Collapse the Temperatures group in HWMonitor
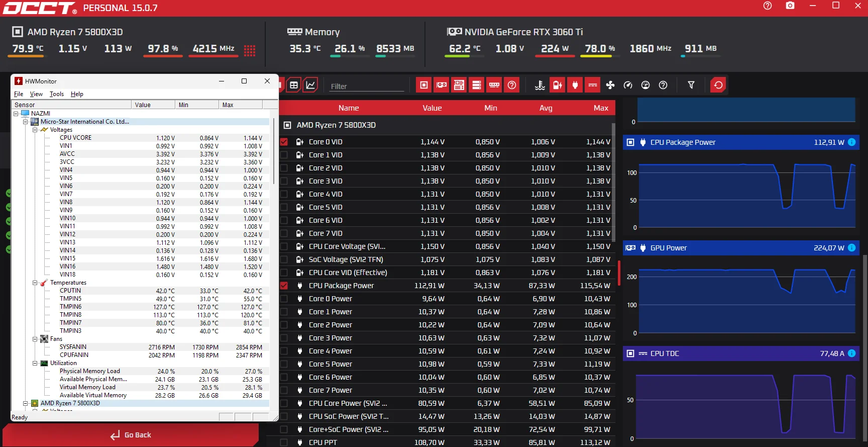 click(x=35, y=283)
